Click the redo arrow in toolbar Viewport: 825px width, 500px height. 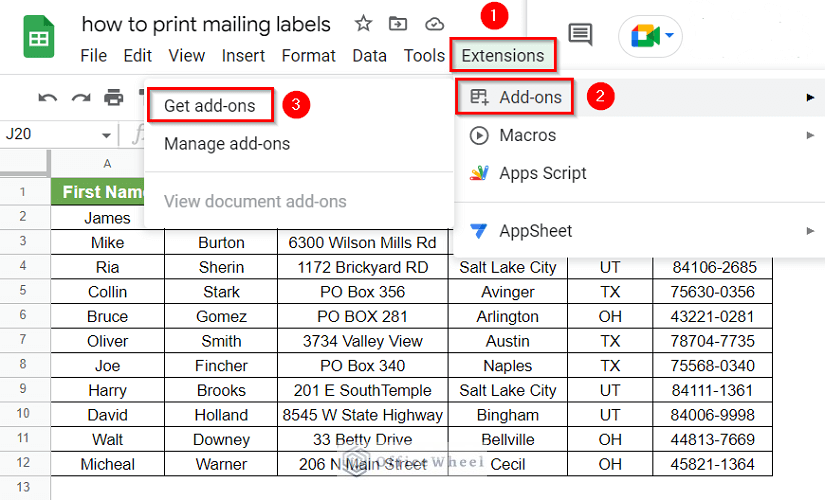[x=81, y=98]
